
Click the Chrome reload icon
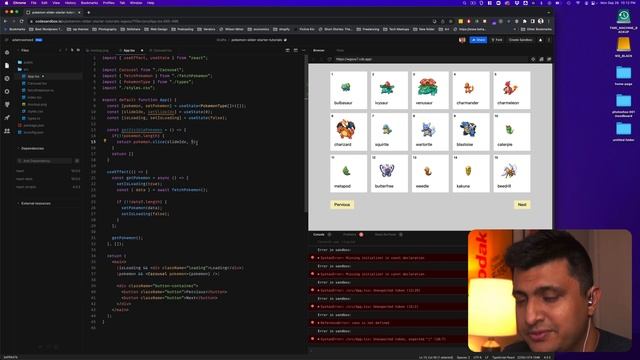tap(22, 21)
